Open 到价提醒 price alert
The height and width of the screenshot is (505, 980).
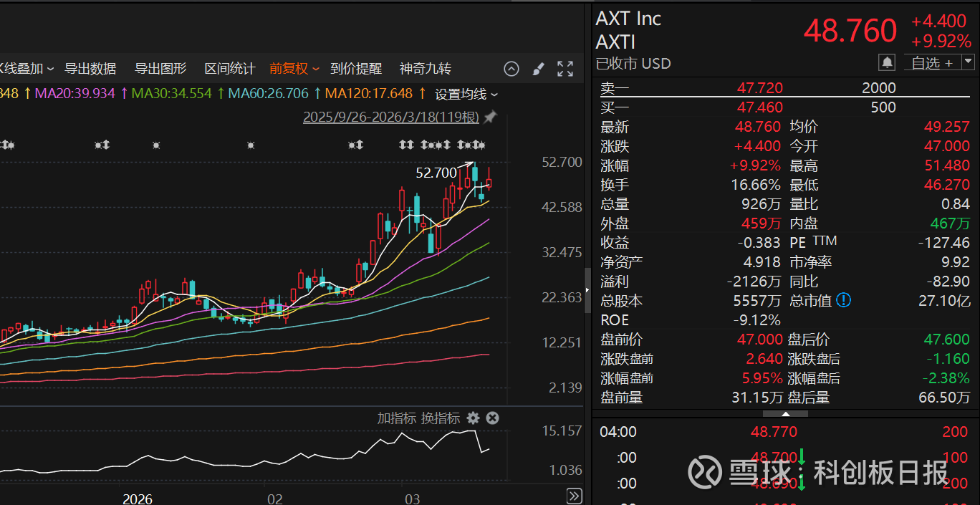(x=356, y=69)
